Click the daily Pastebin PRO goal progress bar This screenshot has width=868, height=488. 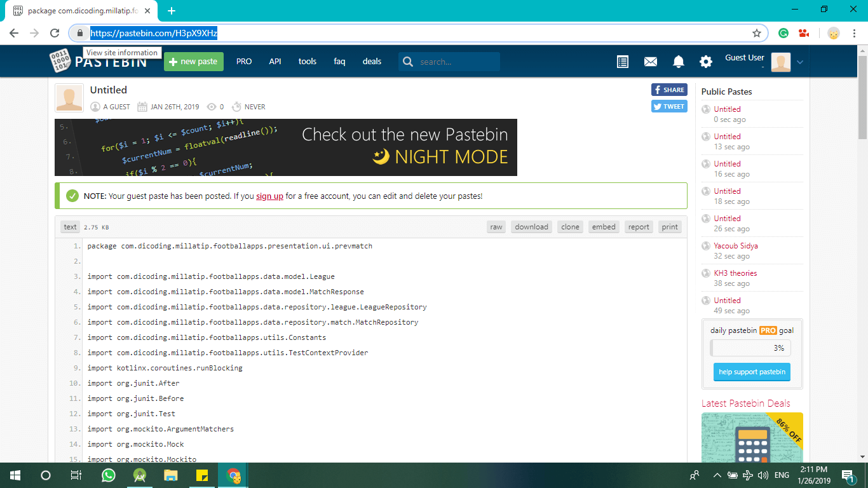pyautogui.click(x=750, y=348)
